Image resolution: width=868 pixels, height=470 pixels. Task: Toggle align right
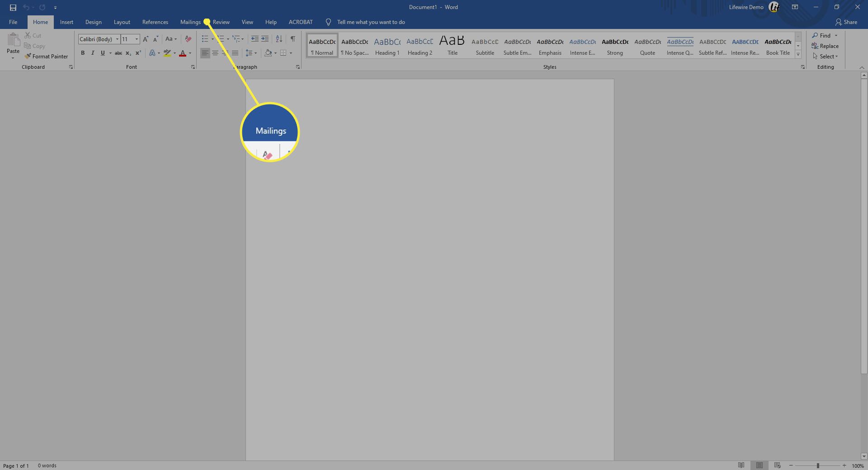tap(225, 53)
